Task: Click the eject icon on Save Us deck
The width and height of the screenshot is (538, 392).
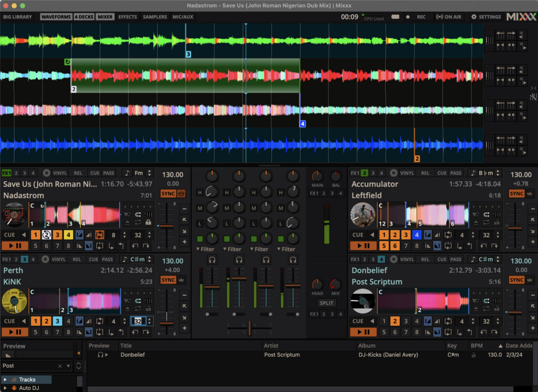Action: pyautogui.click(x=127, y=222)
